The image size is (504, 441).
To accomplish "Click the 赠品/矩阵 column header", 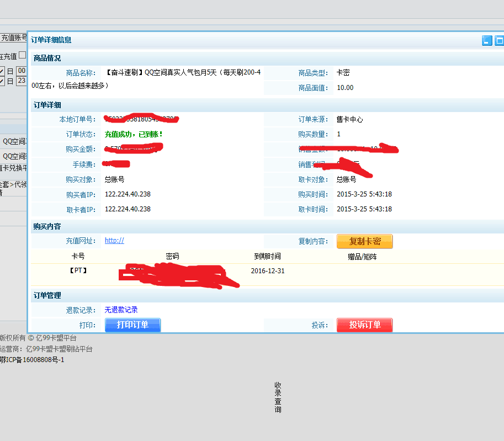I will pyautogui.click(x=362, y=257).
